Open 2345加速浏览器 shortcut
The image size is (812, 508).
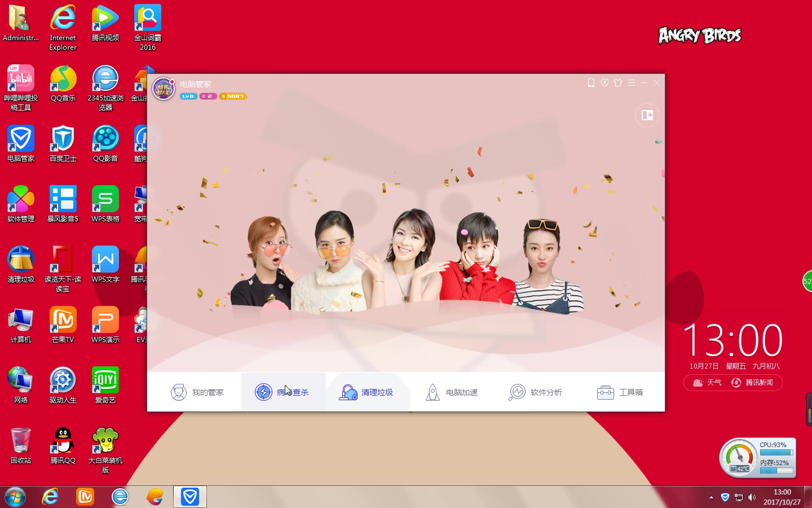(105, 88)
